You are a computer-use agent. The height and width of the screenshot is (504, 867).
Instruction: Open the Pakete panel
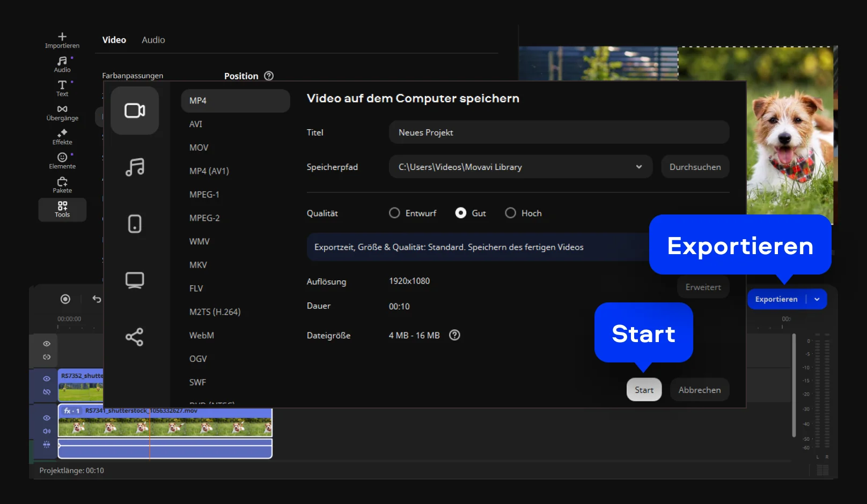[x=62, y=185]
